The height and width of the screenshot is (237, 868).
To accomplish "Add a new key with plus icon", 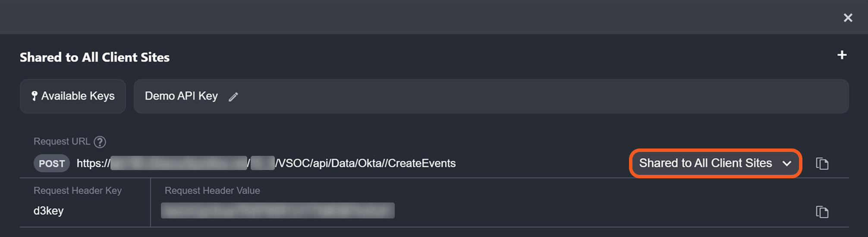I will click(x=842, y=55).
